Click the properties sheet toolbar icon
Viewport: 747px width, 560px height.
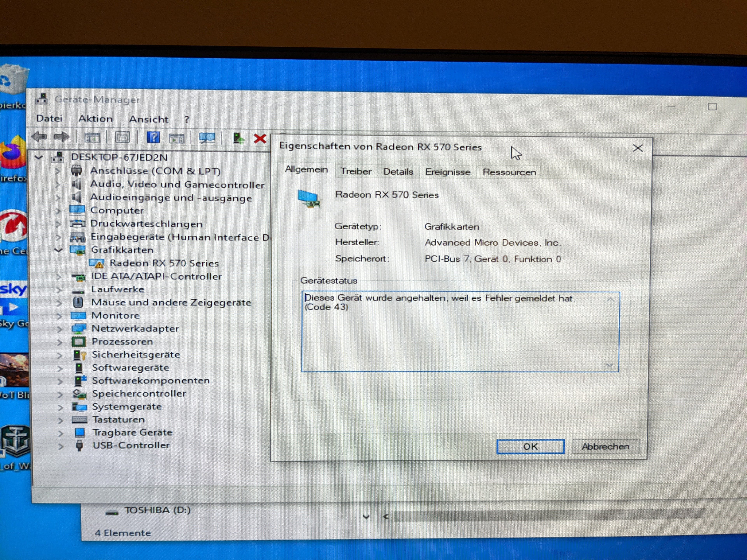(x=122, y=137)
